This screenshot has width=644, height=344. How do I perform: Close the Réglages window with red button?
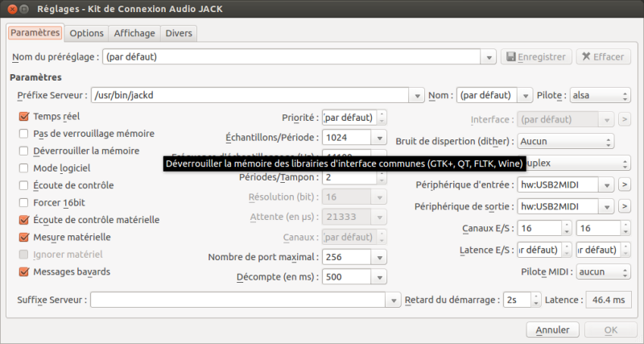coord(12,9)
